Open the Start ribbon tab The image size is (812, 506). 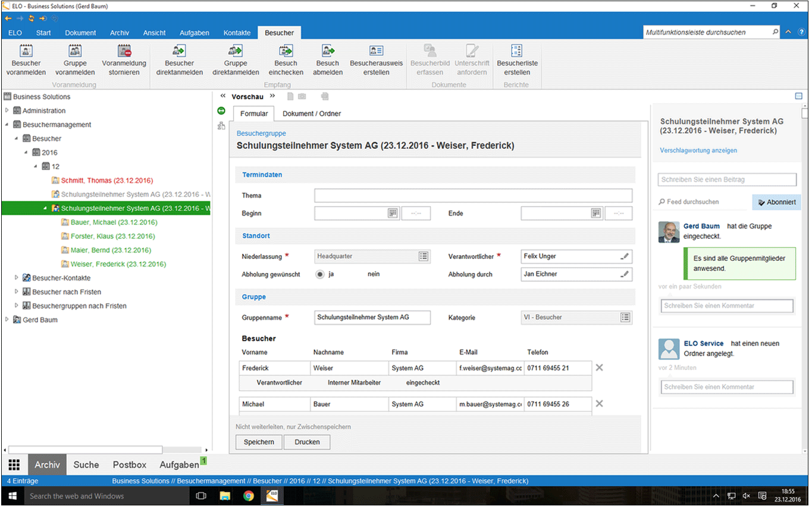tap(43, 33)
